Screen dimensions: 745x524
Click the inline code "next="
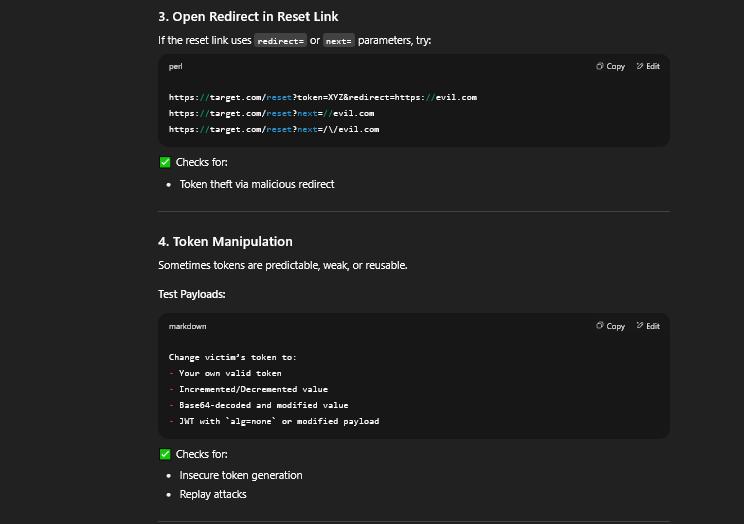(x=339, y=41)
